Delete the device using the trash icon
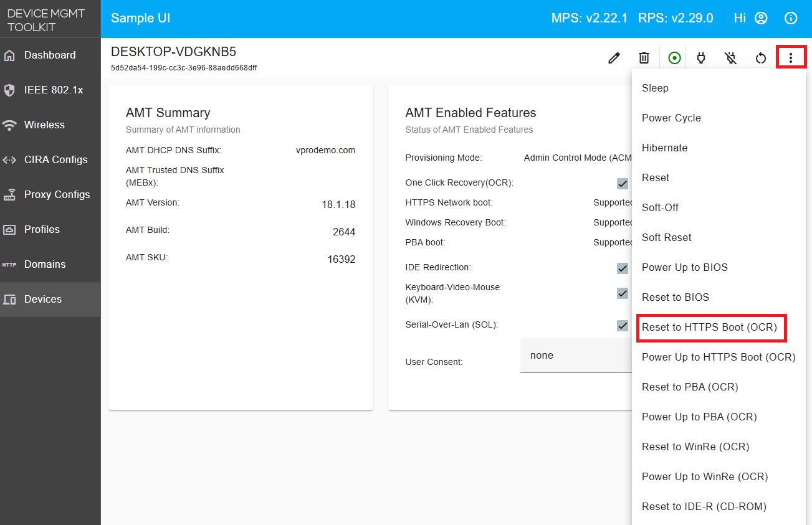 point(644,57)
